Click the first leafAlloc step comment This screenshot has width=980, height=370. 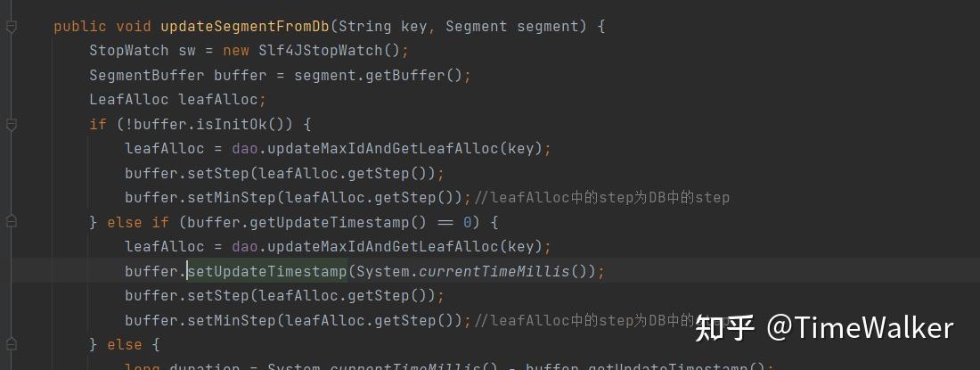pos(602,198)
